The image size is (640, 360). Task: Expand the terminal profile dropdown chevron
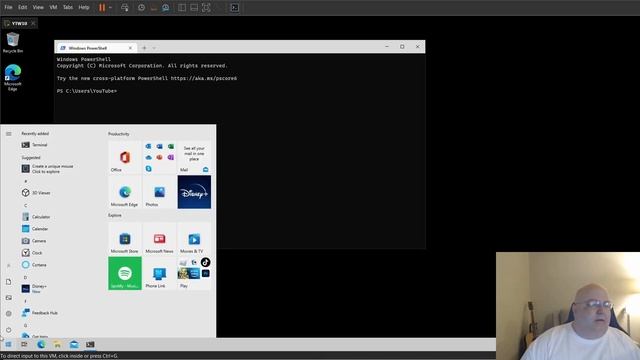[154, 48]
